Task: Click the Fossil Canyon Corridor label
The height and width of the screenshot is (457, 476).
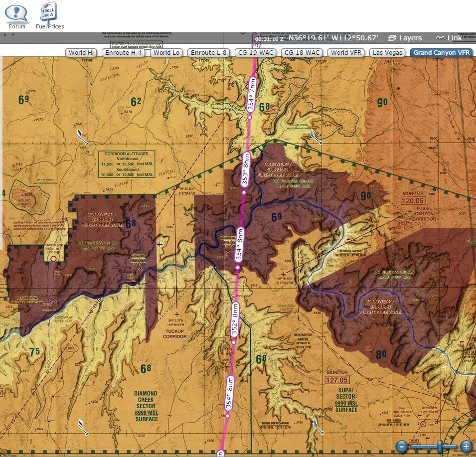Action: point(424,214)
